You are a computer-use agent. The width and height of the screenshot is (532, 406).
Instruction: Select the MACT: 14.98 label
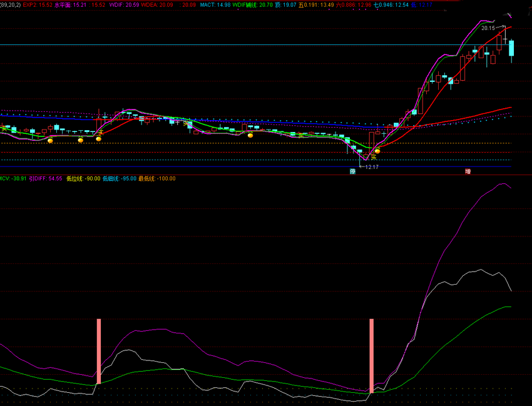(215, 5)
